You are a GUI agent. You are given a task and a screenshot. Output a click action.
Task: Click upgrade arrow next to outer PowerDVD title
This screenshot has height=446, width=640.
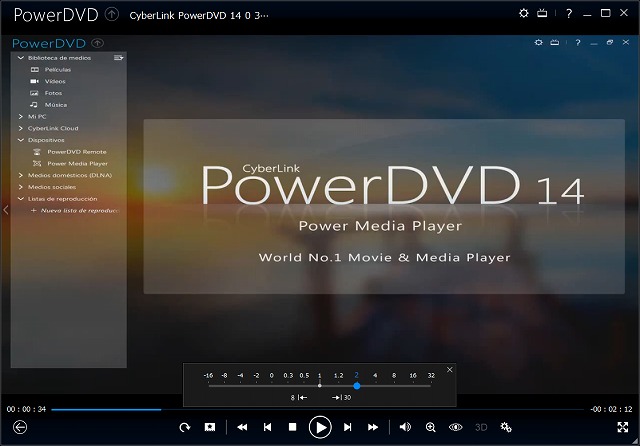pyautogui.click(x=112, y=15)
